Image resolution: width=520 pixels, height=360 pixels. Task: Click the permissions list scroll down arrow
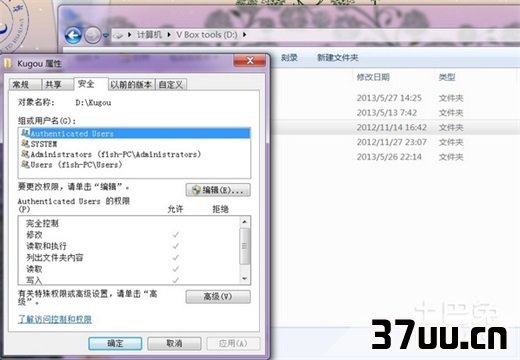[x=245, y=278]
